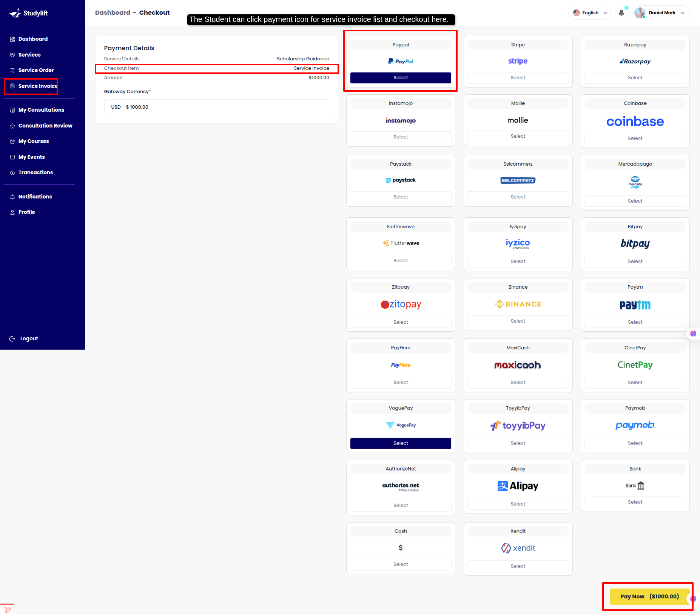Click the Alipay logo icon
The height and width of the screenshot is (615, 700).
coord(518,486)
